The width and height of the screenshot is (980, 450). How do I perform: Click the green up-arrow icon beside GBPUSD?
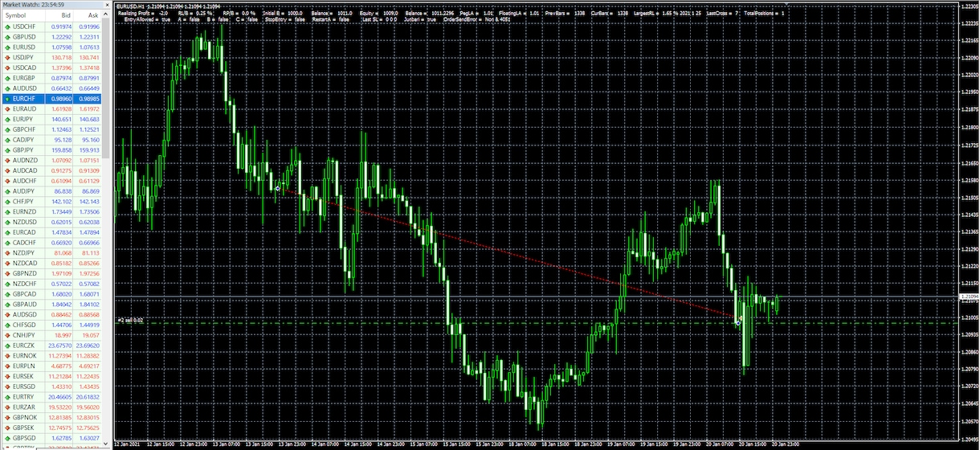[7, 37]
